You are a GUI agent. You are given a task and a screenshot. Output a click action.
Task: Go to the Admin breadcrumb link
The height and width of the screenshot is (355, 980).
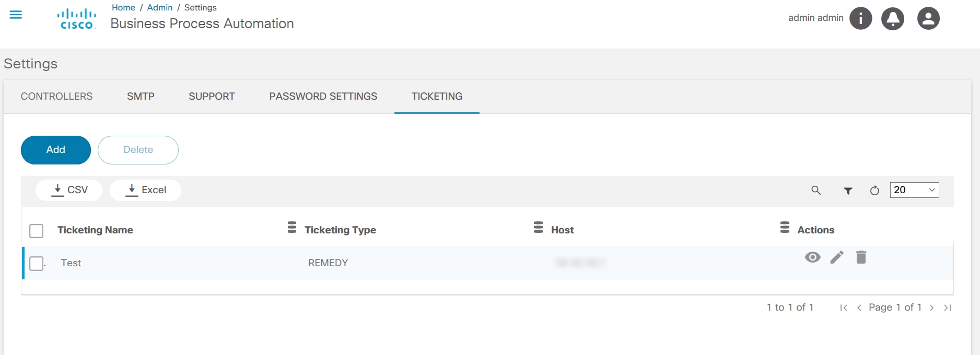tap(159, 8)
